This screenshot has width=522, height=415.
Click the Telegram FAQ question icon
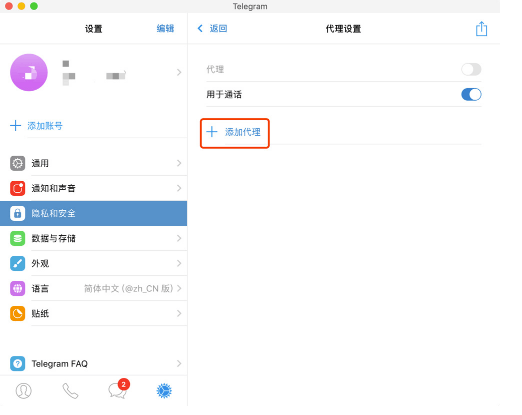click(x=17, y=363)
